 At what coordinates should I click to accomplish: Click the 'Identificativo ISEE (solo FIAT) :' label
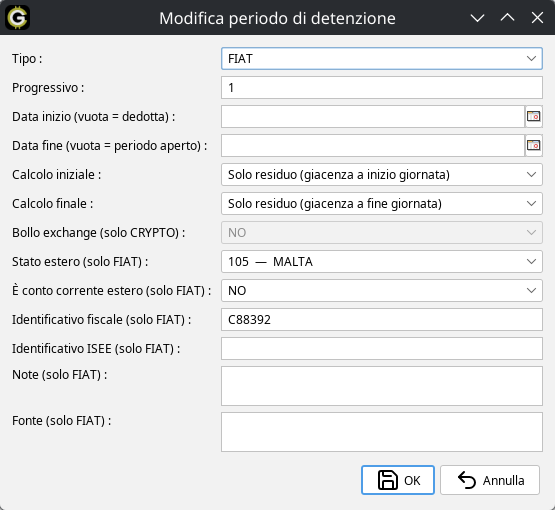[96, 349]
